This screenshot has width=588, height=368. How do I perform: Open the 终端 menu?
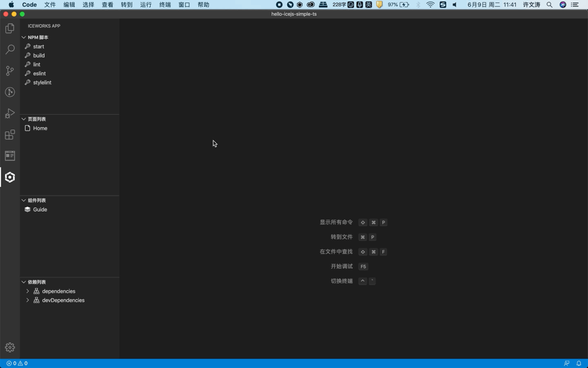pos(165,4)
